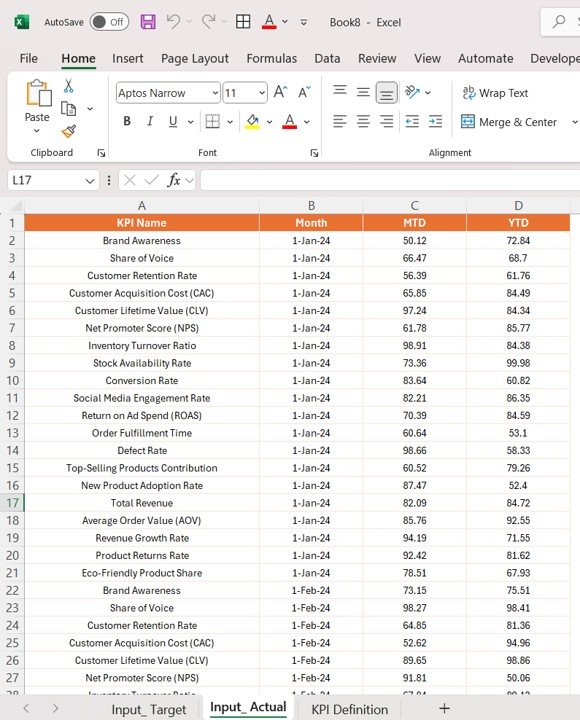Open the Formulas tab
The width and height of the screenshot is (580, 720).
[271, 58]
